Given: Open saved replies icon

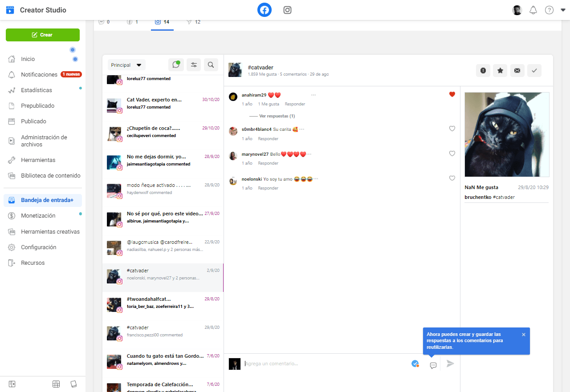Looking at the screenshot, I should coord(433,365).
